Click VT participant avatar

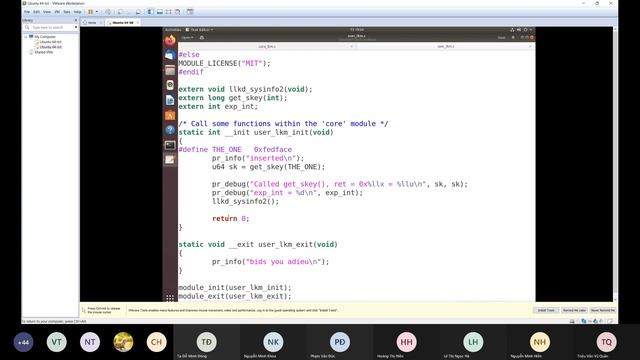57,342
